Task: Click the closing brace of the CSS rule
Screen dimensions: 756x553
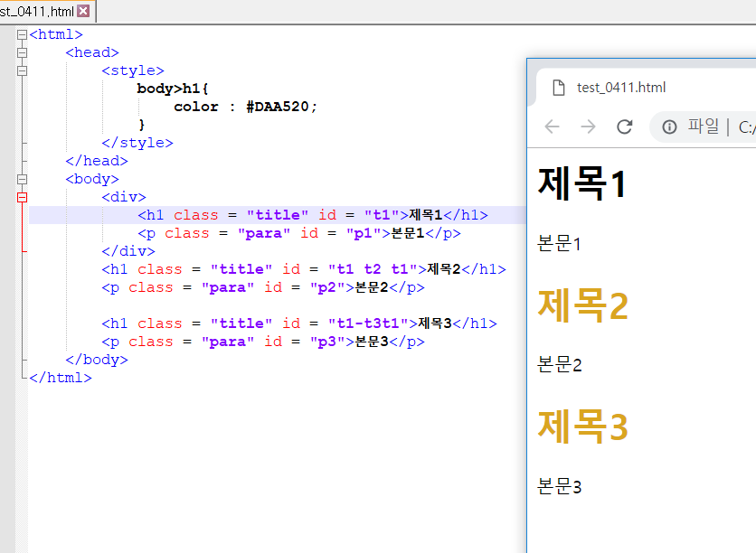Action: 141,125
